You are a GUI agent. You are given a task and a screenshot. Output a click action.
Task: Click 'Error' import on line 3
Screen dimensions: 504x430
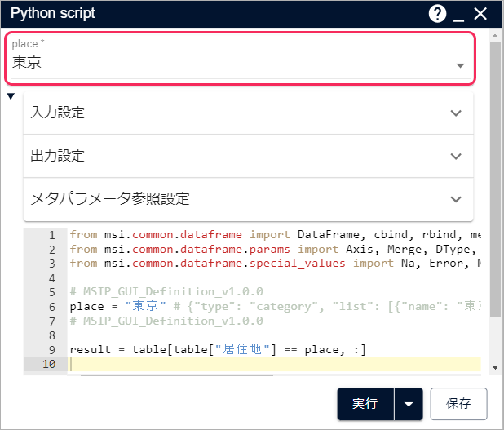pyautogui.click(x=446, y=263)
